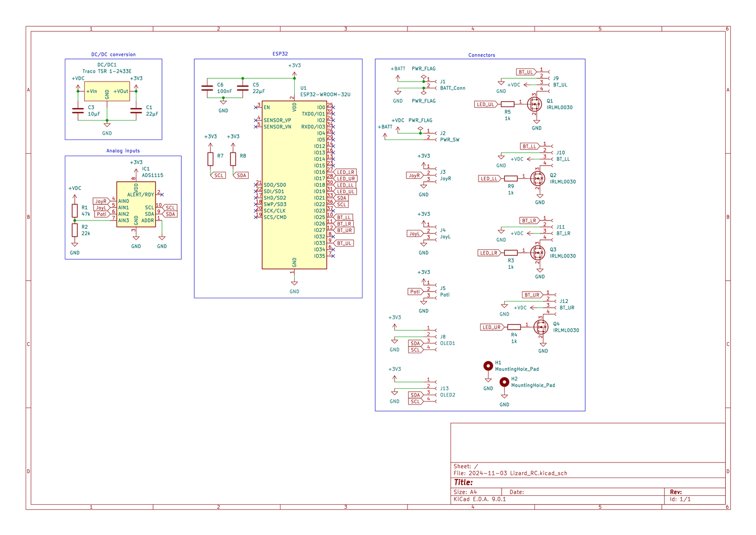Click the 'Date:' field in title block
The image size is (756, 535).
(517, 492)
